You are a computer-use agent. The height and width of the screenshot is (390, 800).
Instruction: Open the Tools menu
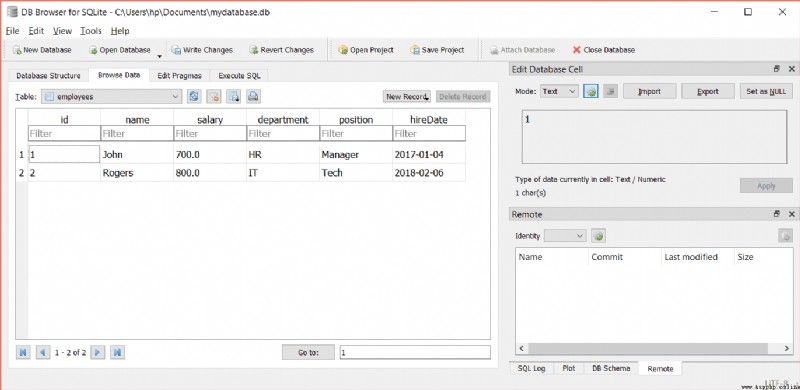[91, 31]
